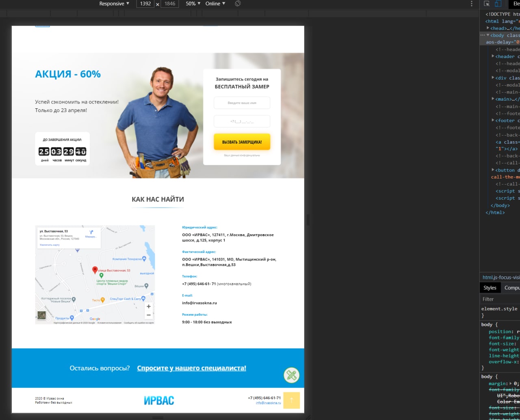The image size is (520, 420).
Task: Expand the main element node
Action: [493, 99]
